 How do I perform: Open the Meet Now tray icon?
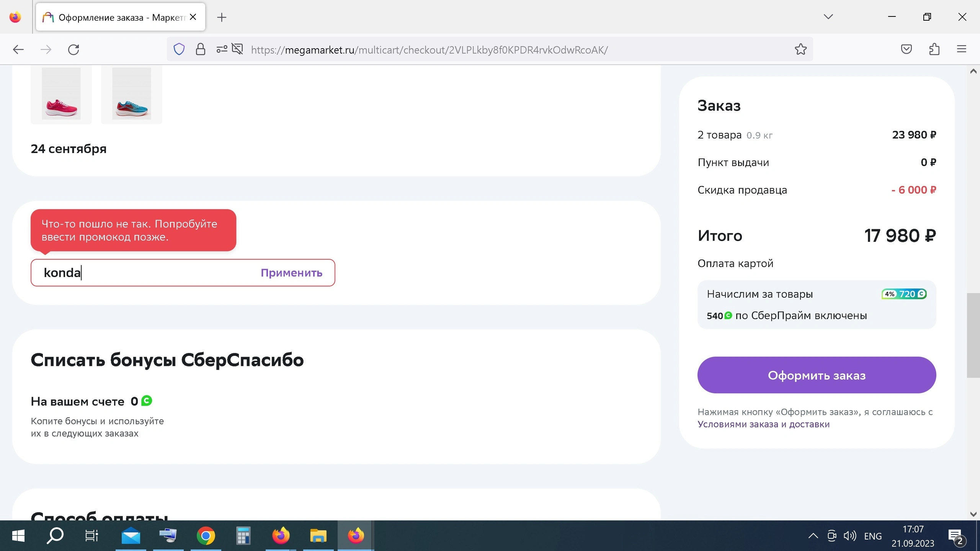click(831, 536)
